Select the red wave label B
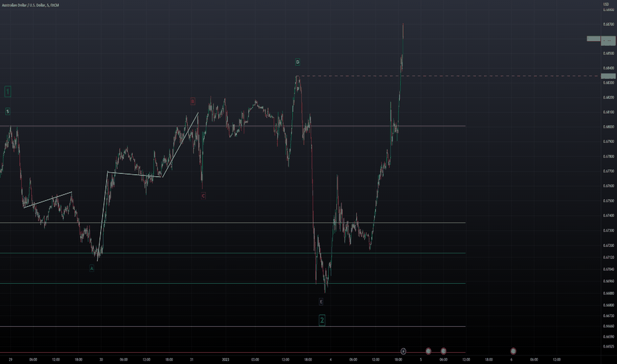617x364 pixels. (x=193, y=101)
